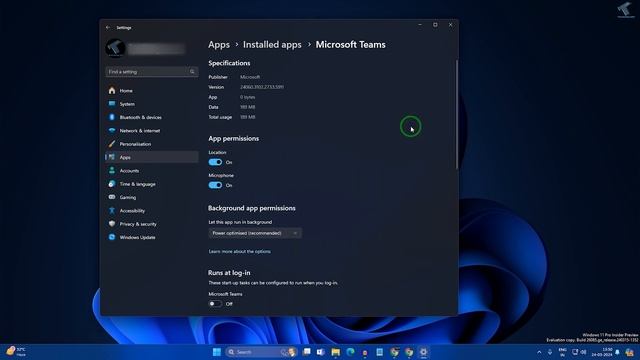Open Microsoft Teams from the taskbar
The height and width of the screenshot is (360, 640).
pos(320,352)
